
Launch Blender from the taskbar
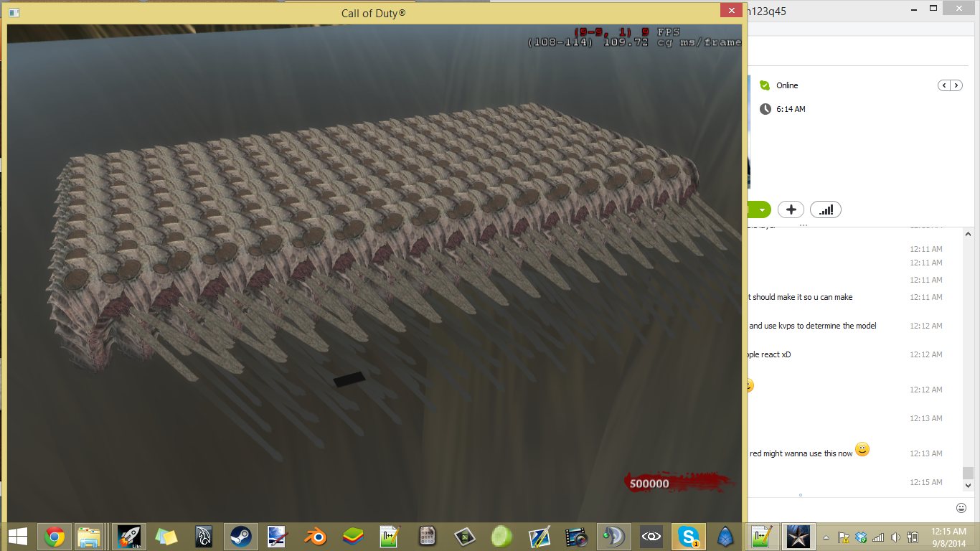click(315, 536)
